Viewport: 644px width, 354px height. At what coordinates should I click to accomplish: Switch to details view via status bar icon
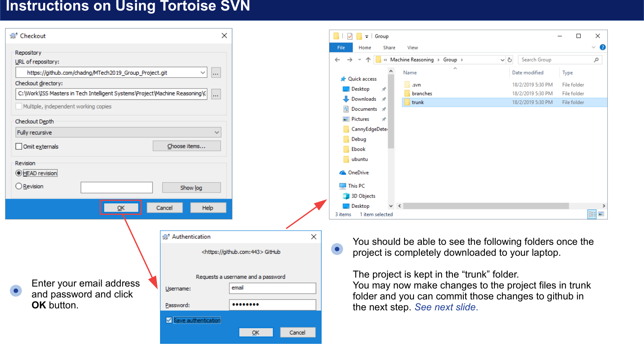pyautogui.click(x=592, y=214)
